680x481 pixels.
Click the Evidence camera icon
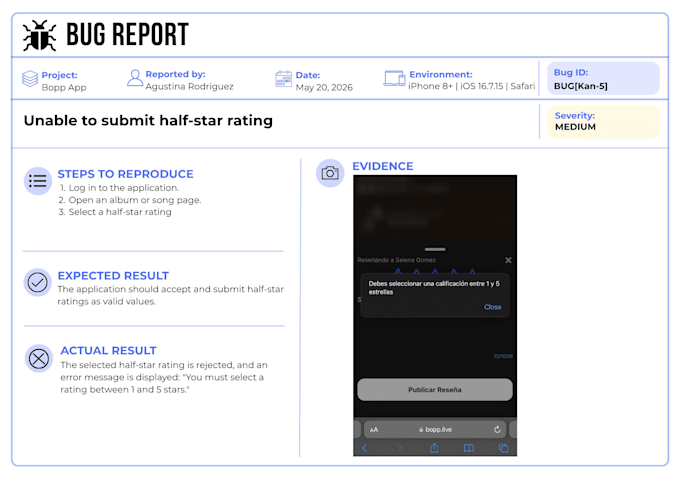[330, 173]
